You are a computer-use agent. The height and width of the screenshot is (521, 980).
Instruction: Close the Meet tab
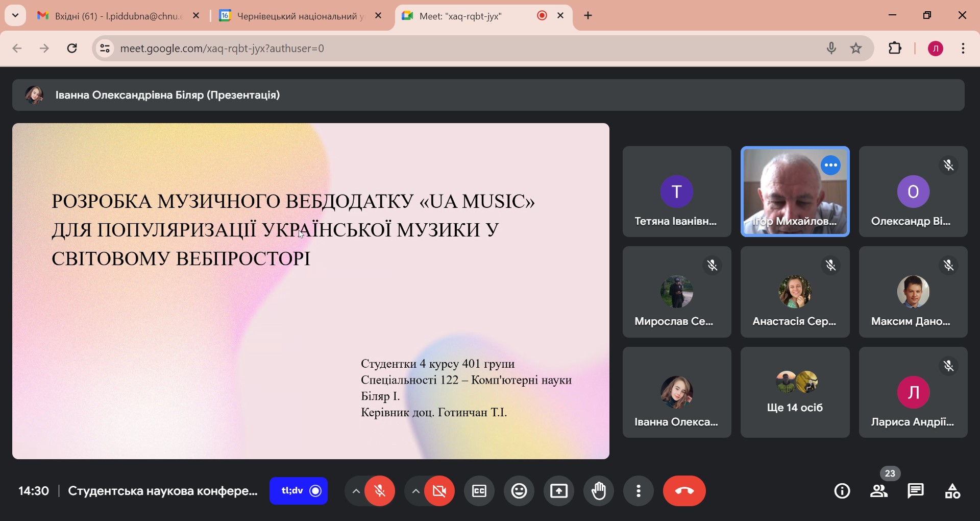coord(561,16)
